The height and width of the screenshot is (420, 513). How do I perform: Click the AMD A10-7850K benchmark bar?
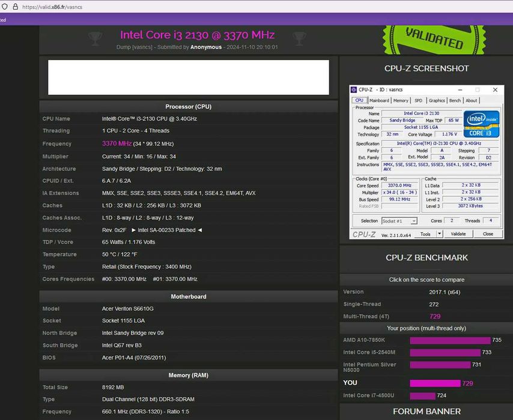pos(450,340)
